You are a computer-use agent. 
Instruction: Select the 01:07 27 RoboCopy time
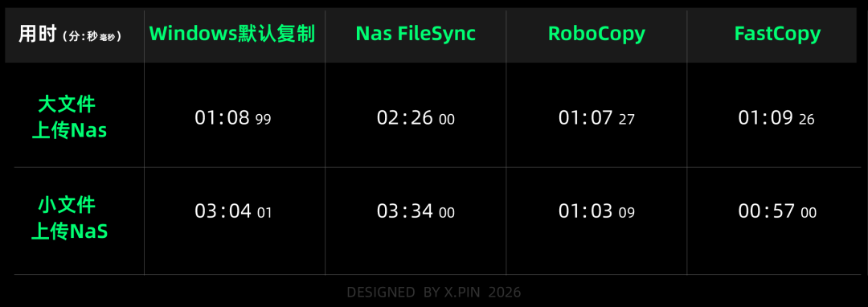coord(596,118)
